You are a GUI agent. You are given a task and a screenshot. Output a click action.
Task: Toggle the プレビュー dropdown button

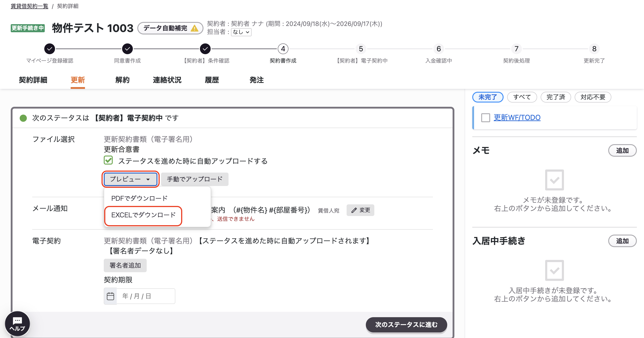[131, 179]
